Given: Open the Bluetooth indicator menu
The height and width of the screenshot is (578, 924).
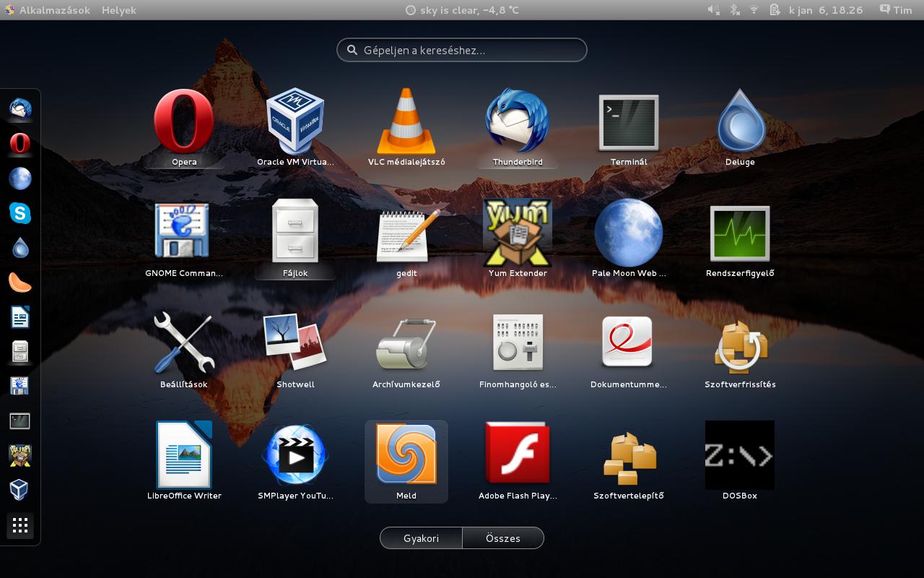Looking at the screenshot, I should pos(734,10).
